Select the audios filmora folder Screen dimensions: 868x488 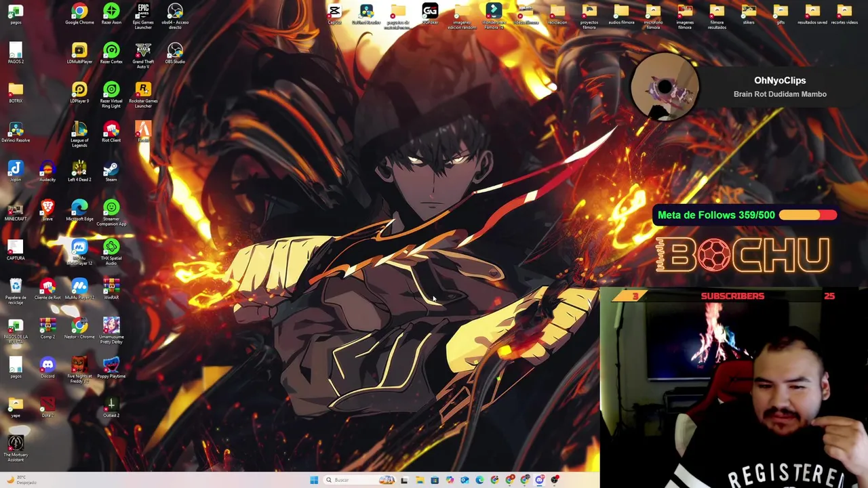[621, 14]
